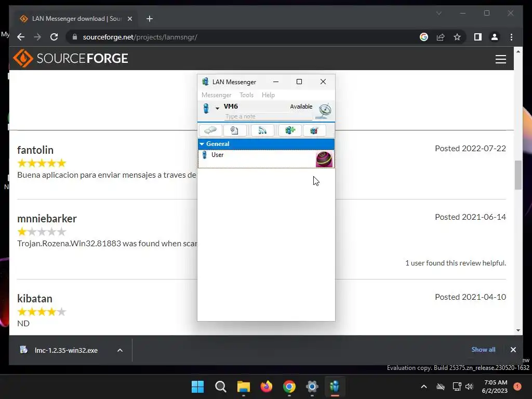This screenshot has width=532, height=399.
Task: Show hidden system tray icons
Action: pyautogui.click(x=424, y=387)
